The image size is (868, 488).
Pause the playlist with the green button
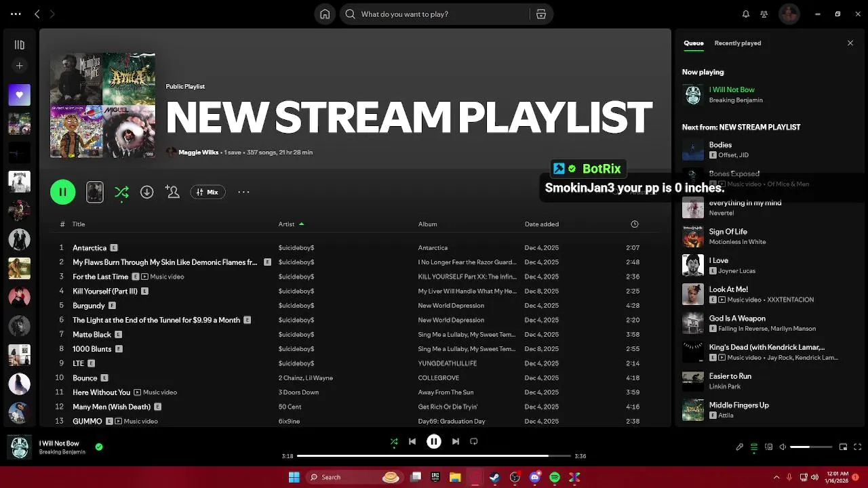pos(62,192)
